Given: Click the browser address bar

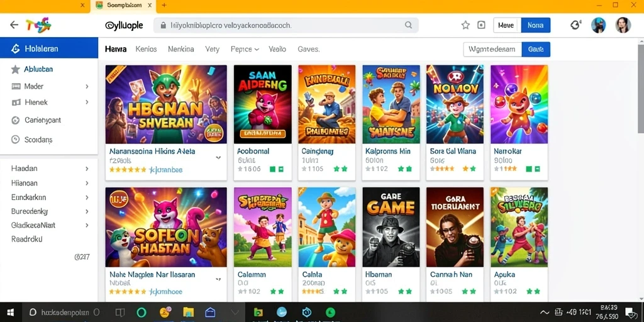Looking at the screenshot, I should pyautogui.click(x=286, y=25).
